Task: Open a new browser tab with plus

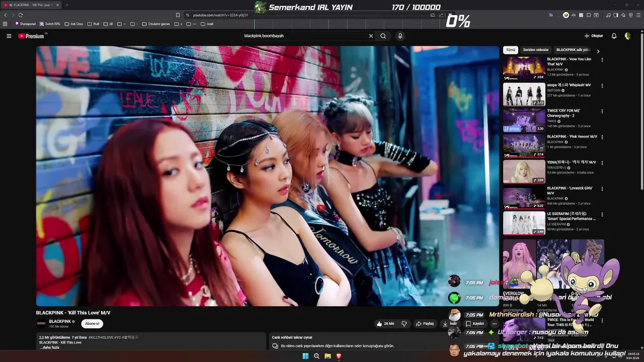Action: coord(66,5)
